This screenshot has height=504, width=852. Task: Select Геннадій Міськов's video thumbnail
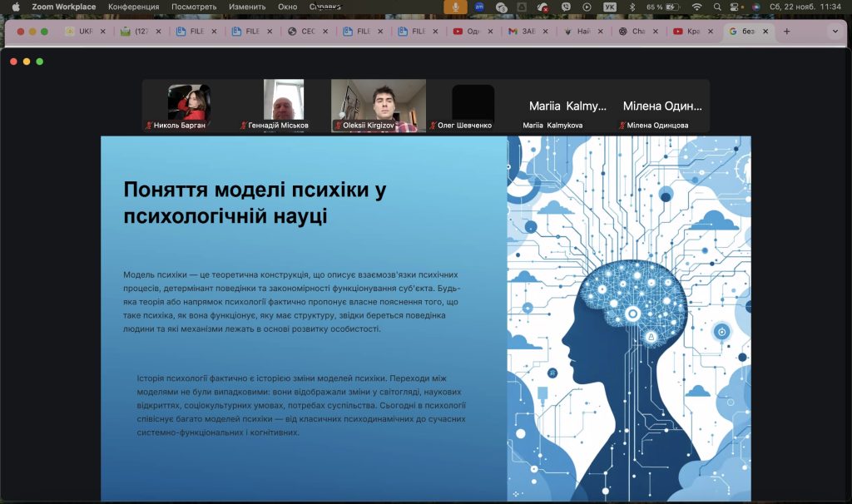(284, 105)
